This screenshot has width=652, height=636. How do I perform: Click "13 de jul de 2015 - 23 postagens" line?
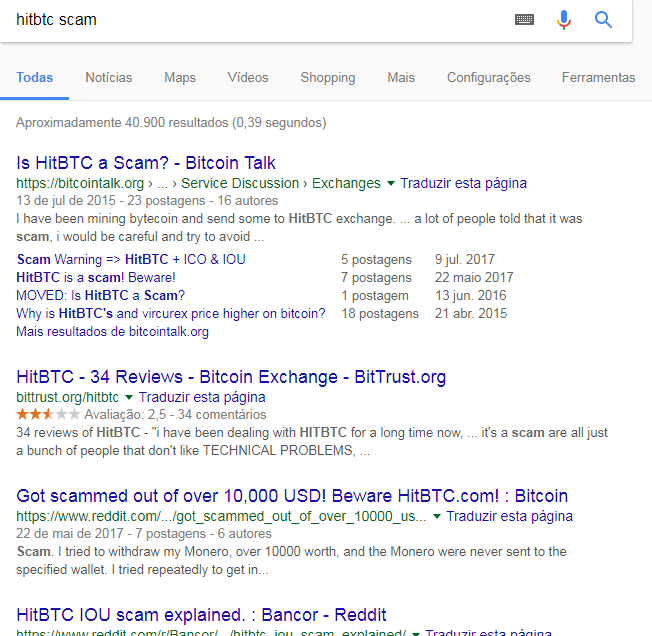point(147,201)
